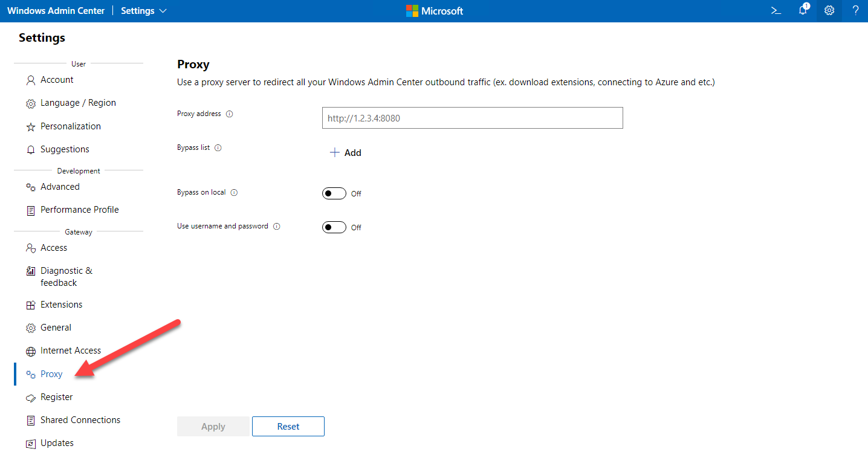This screenshot has width=868, height=472.
Task: Expand the Settings dropdown in header
Action: pyautogui.click(x=144, y=11)
